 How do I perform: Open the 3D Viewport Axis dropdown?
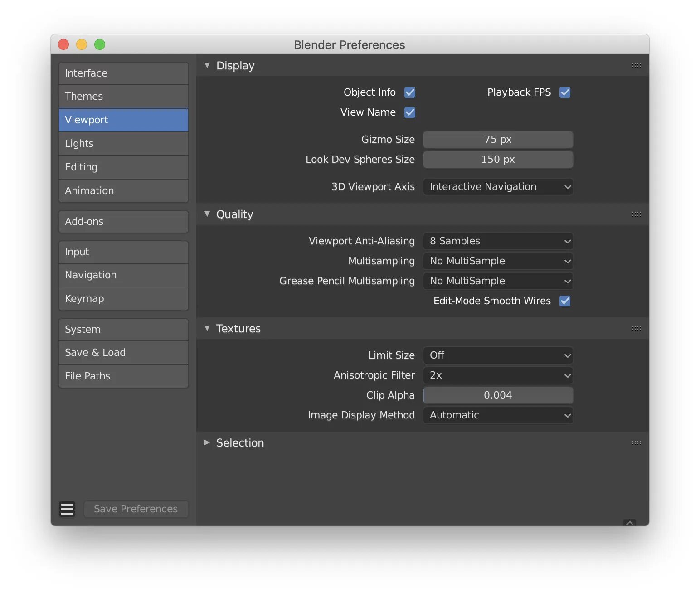498,187
